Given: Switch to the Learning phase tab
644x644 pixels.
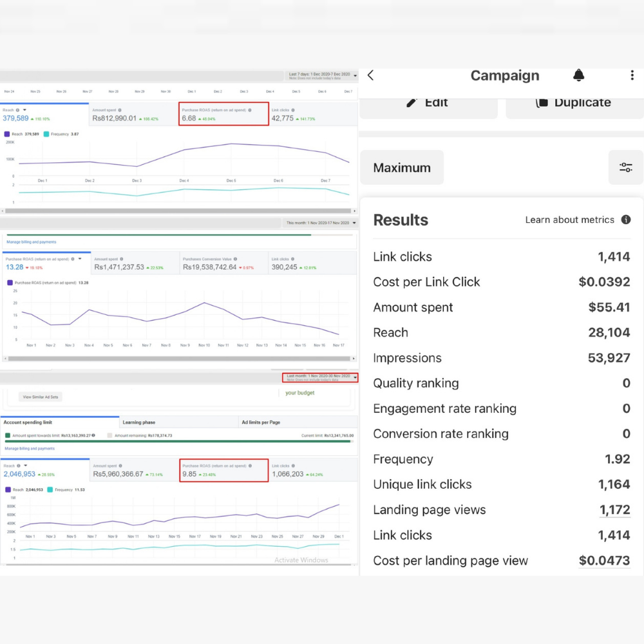Looking at the screenshot, I should tap(138, 422).
